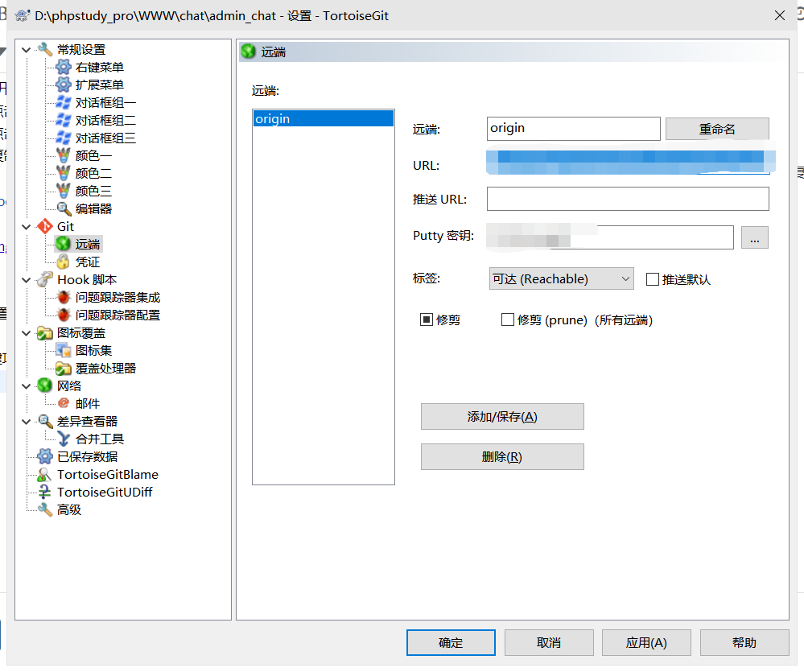This screenshot has height=672, width=804.
Task: Click the hook icon beside Hook 脚本
Action: [45, 279]
